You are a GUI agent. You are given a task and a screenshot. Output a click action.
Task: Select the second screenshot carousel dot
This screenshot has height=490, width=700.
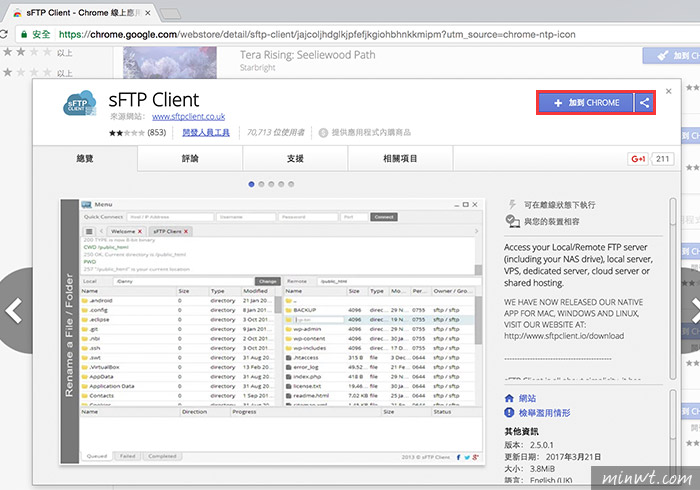(261, 184)
